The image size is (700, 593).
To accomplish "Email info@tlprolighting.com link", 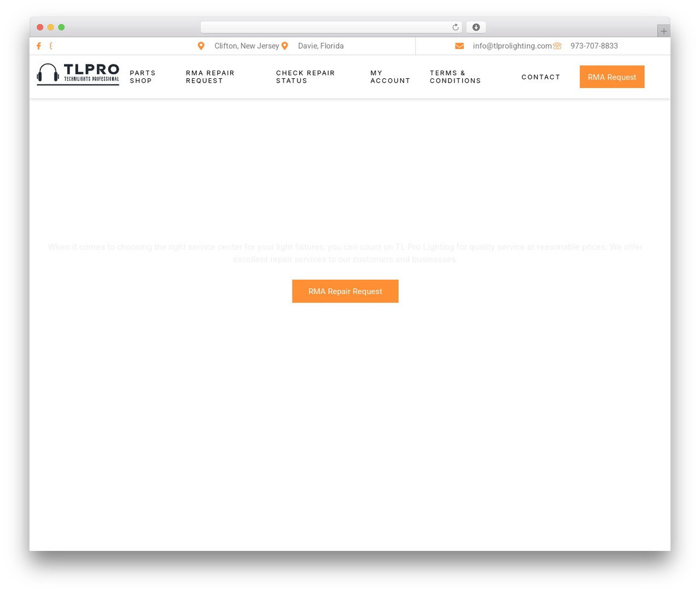I will (512, 46).
